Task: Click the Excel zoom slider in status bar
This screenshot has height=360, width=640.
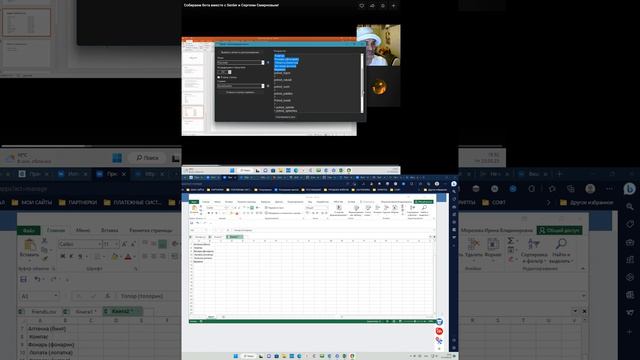Action: point(414,321)
